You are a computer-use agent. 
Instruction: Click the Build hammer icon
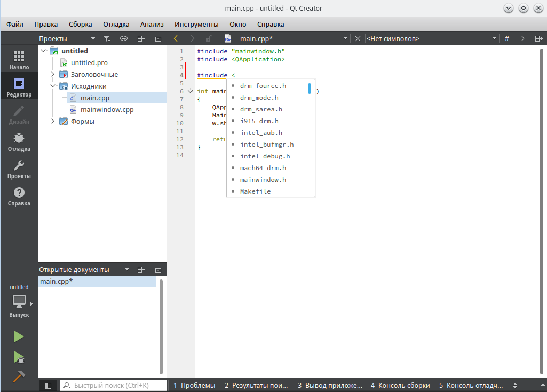coord(19,376)
